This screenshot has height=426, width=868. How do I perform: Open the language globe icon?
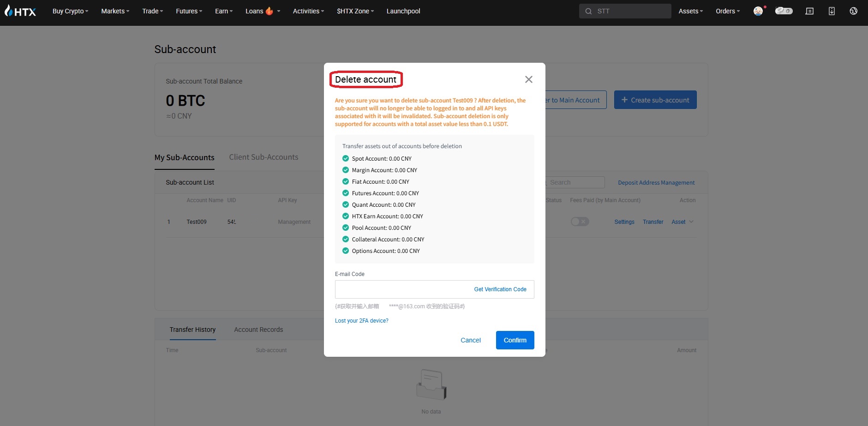point(853,11)
